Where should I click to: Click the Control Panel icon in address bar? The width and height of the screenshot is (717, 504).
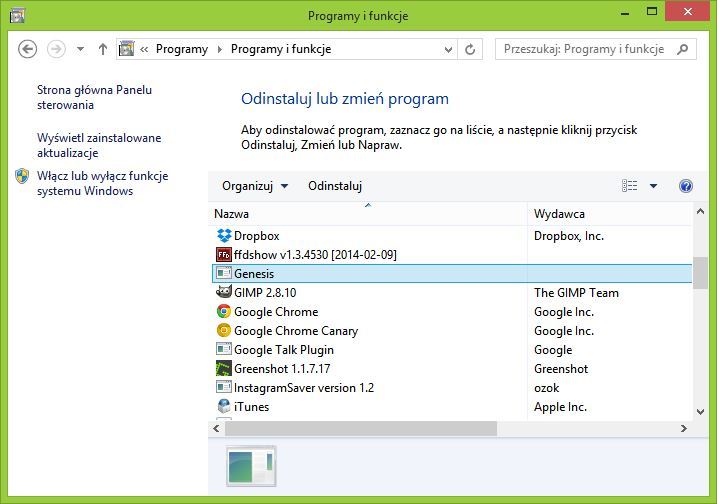click(x=127, y=48)
